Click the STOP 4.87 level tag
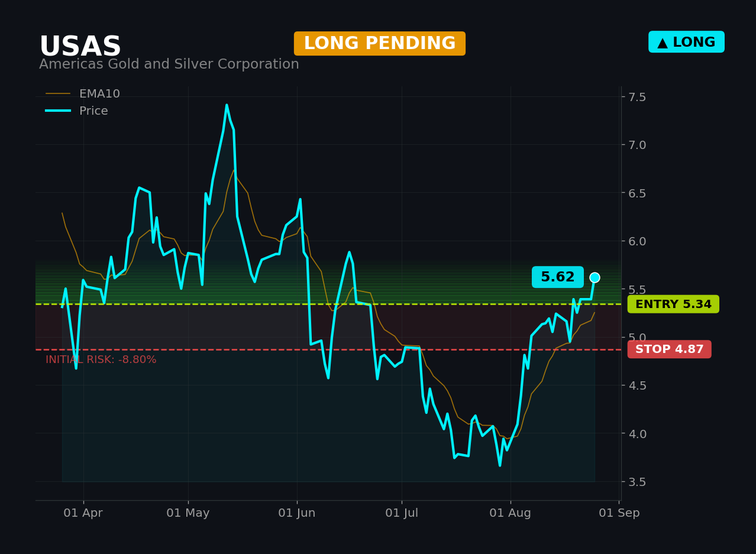Screen dimensions: 756x554 click(x=670, y=349)
